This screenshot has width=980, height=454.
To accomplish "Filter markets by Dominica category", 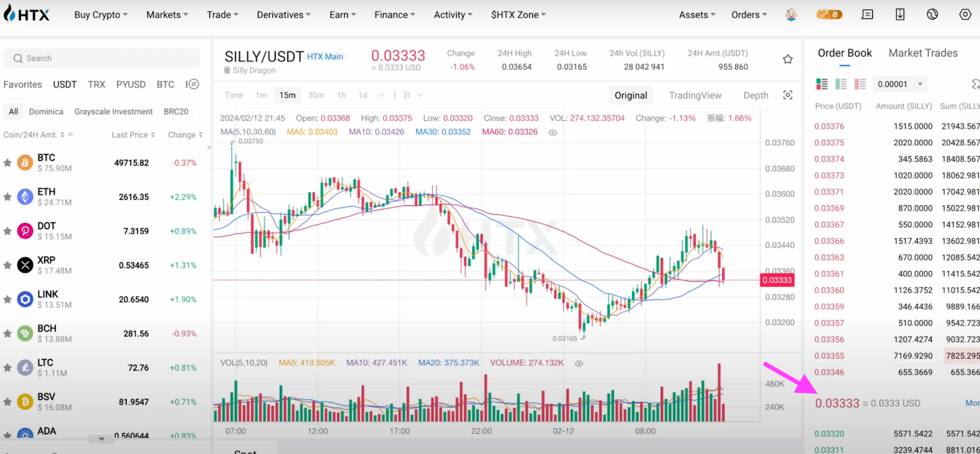I will click(46, 112).
